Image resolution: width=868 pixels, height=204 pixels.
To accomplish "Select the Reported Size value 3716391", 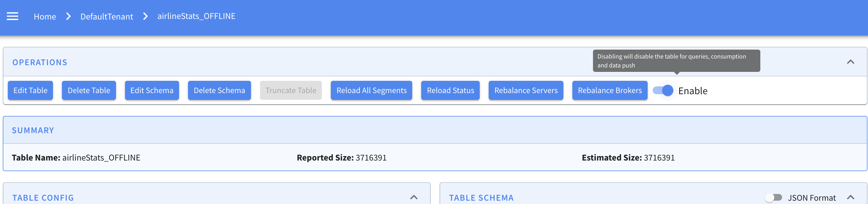I will 371,157.
